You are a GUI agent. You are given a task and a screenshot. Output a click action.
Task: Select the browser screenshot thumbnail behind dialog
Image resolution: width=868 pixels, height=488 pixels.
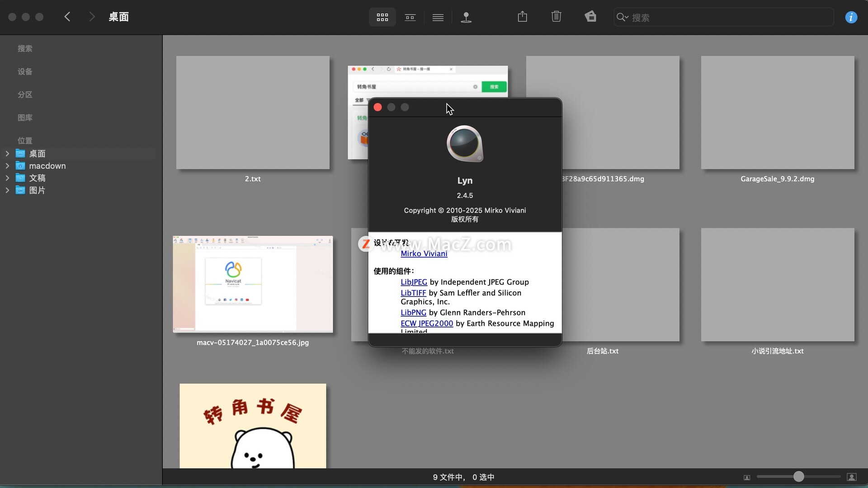click(427, 81)
